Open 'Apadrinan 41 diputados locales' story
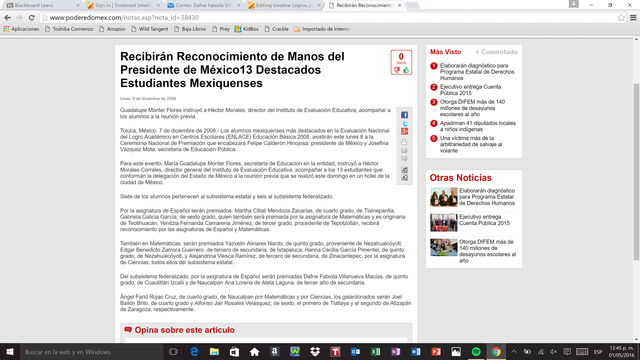This screenshot has width=640, height=360. pyautogui.click(x=478, y=126)
